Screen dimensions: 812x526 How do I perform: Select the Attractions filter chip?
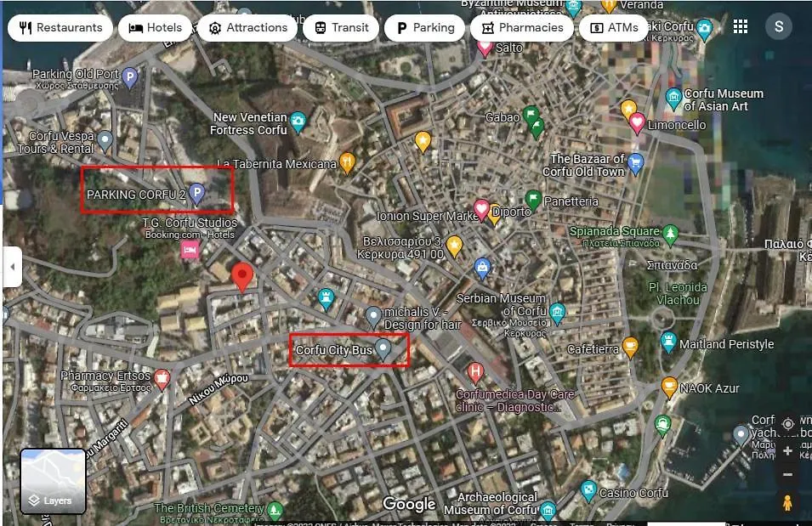coord(247,27)
